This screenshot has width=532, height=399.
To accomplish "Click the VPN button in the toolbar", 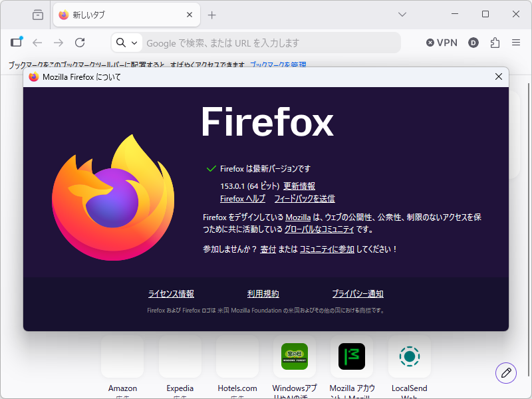I will pyautogui.click(x=442, y=43).
